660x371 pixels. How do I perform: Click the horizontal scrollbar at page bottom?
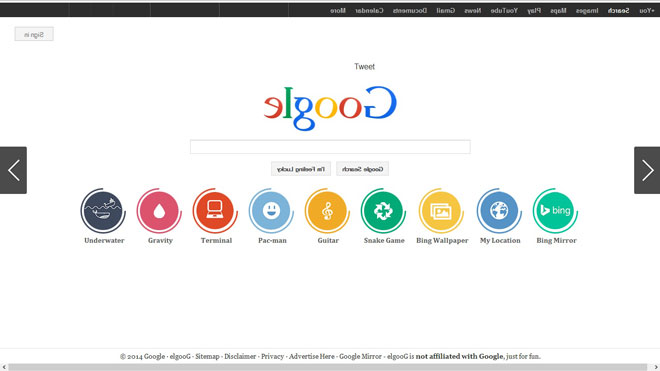click(327, 367)
